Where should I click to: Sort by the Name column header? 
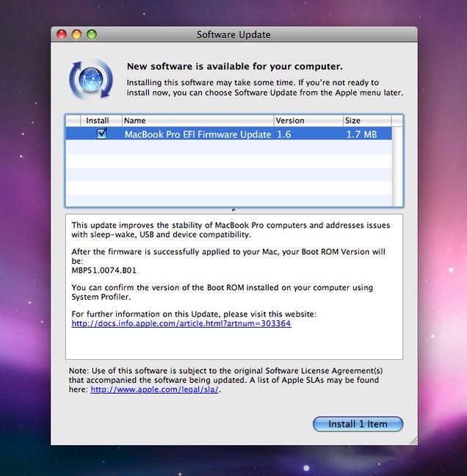(x=198, y=120)
